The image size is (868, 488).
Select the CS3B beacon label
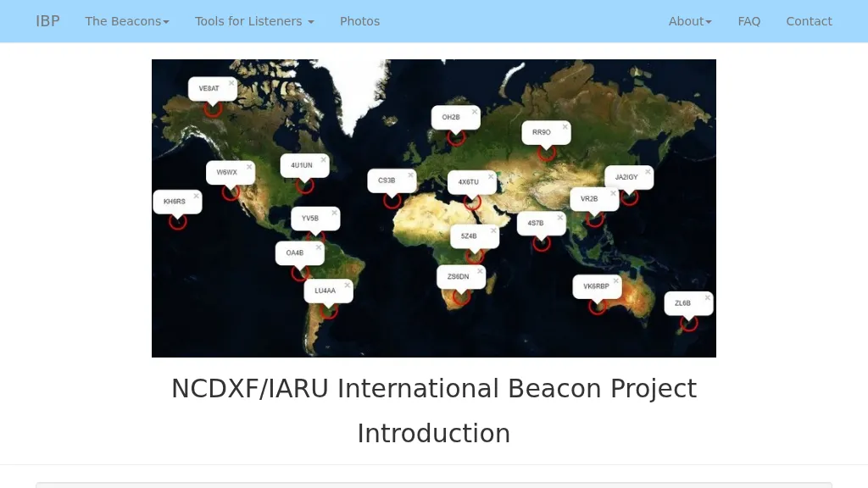387,180
